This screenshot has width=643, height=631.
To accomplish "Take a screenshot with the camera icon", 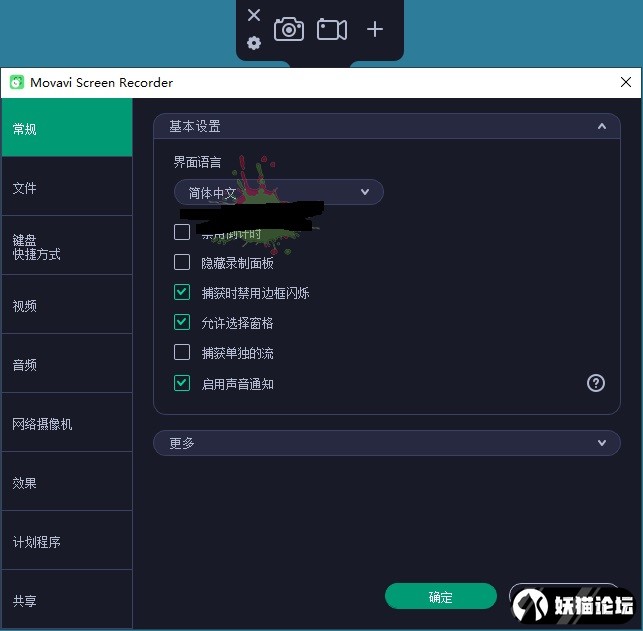I will coord(289,29).
